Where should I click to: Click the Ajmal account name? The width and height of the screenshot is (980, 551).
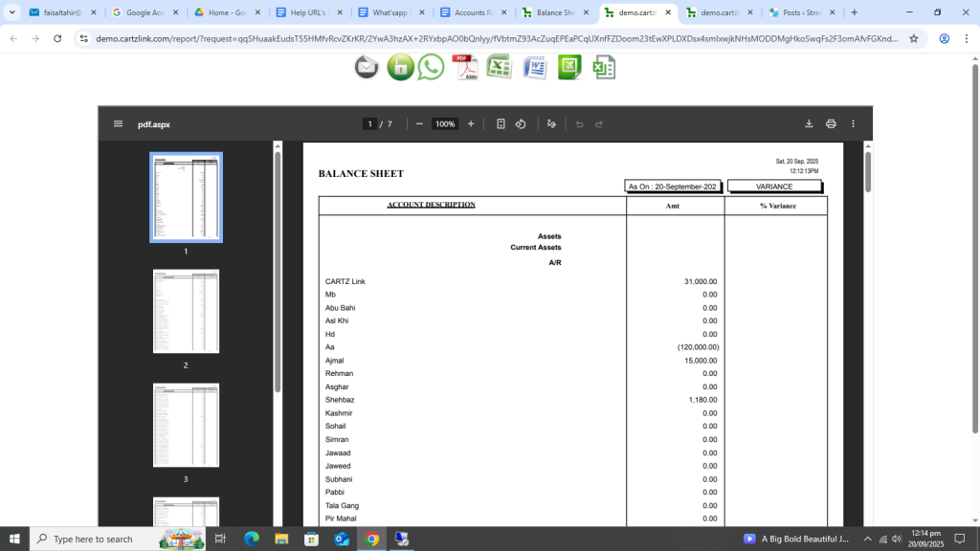[334, 361]
